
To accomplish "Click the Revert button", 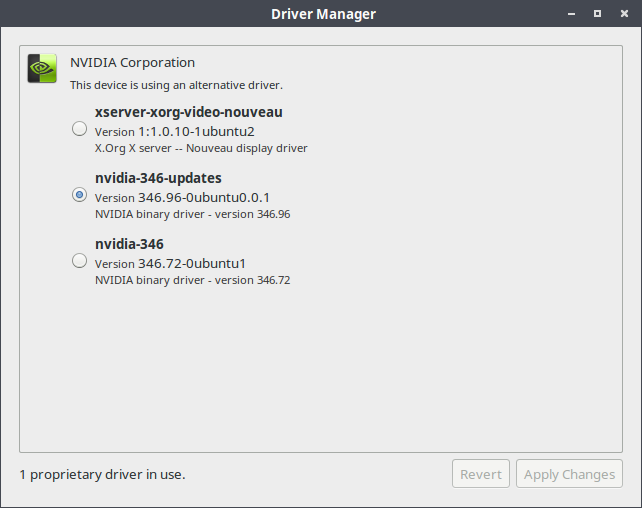I will [481, 474].
